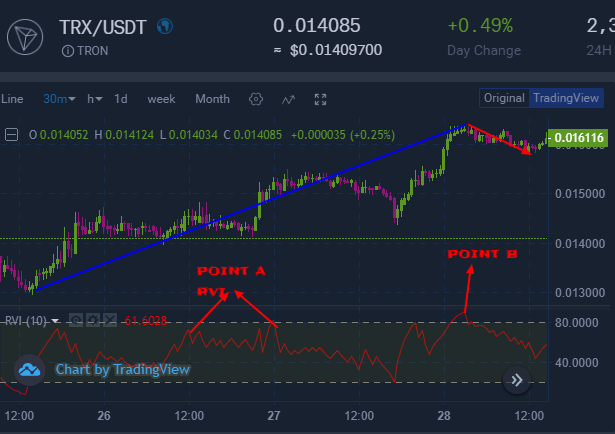Viewport: 615px width, 434px height.
Task: Click the date 27 on time axis
Action: click(x=274, y=416)
